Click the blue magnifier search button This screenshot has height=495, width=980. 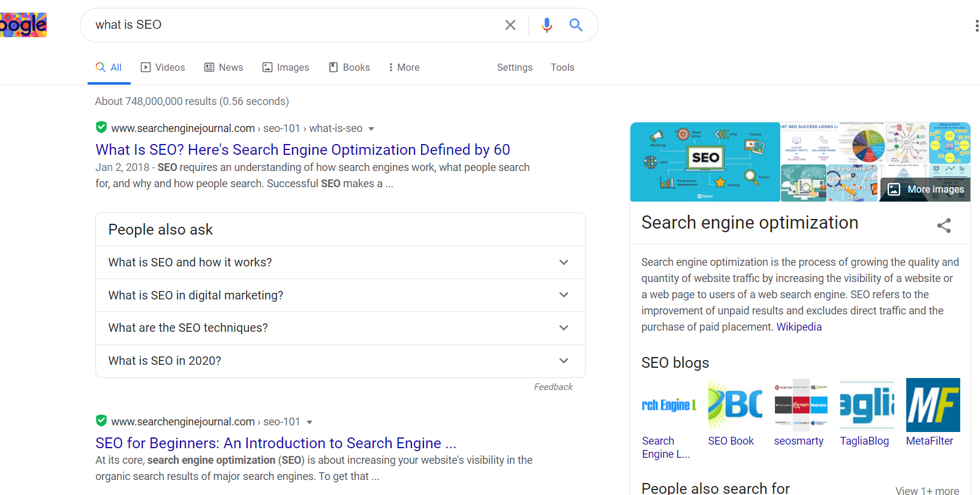click(x=576, y=25)
